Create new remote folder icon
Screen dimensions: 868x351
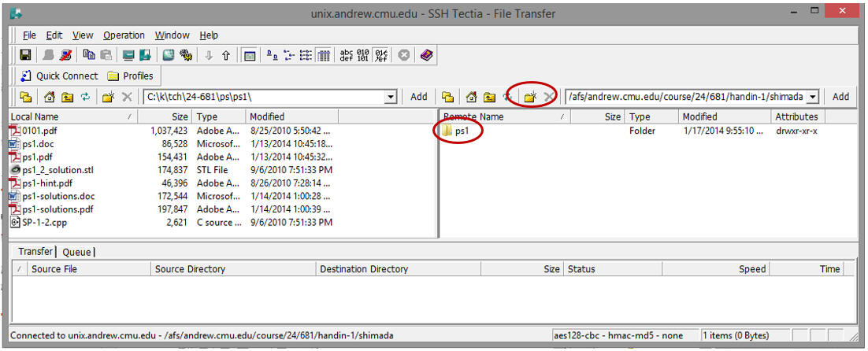[530, 97]
